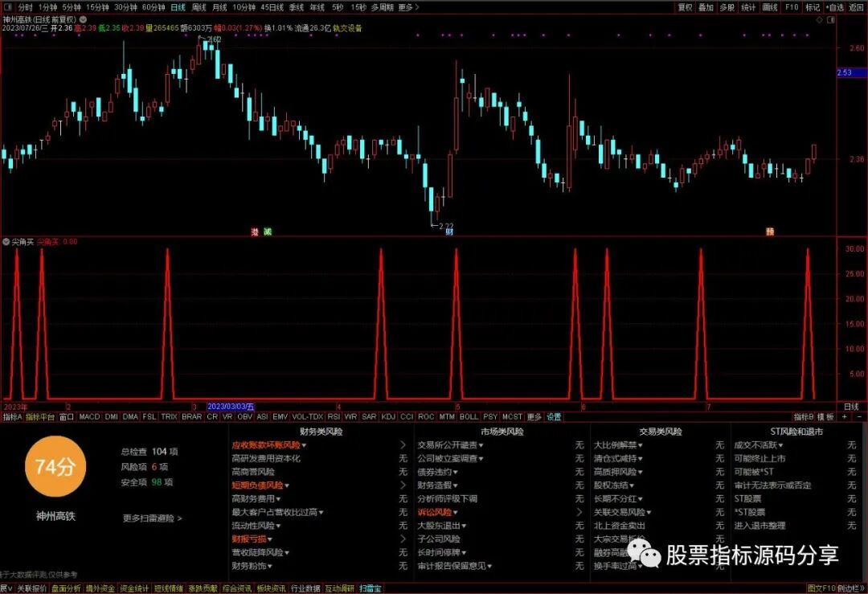868x594 pixels.
Task: Click the small panel icon before 分时
Action: (10, 7)
